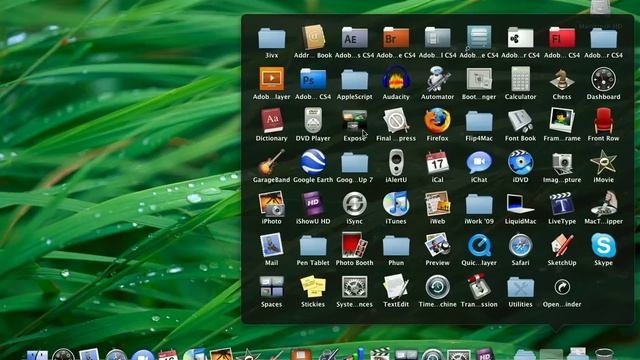Open the iWork '09 folder
This screenshot has width=640, height=360.
coord(479,204)
